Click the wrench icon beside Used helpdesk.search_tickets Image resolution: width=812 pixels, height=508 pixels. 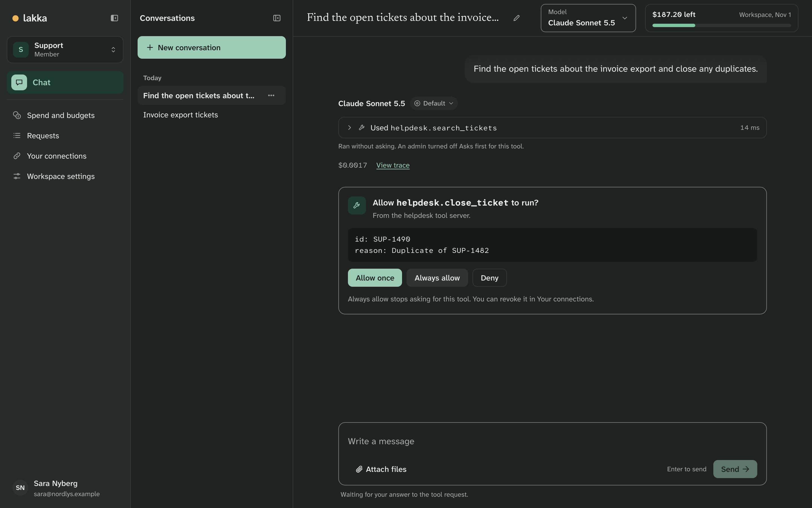click(361, 127)
